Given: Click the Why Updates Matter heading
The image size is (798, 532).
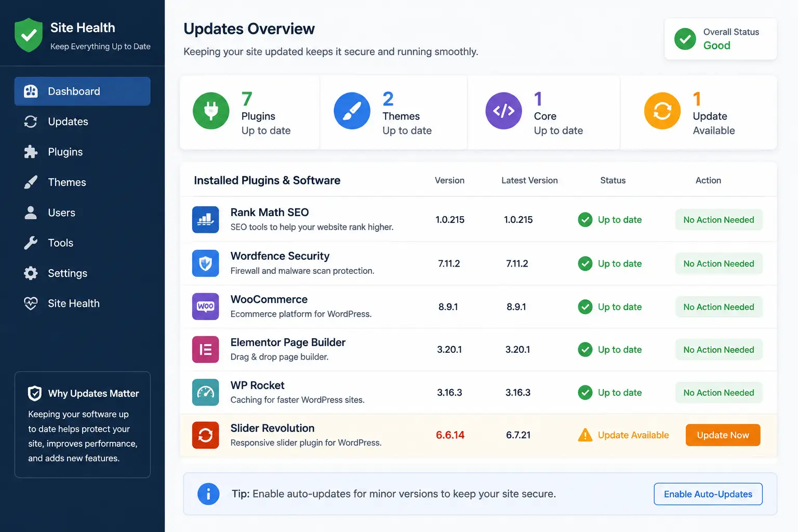Looking at the screenshot, I should coord(94,393).
